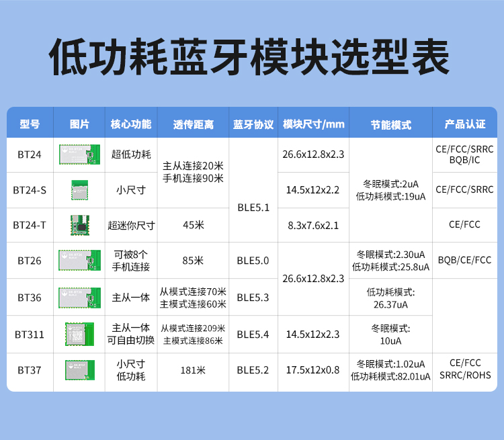
Task: Click the BT24 module image
Action: pos(79,155)
